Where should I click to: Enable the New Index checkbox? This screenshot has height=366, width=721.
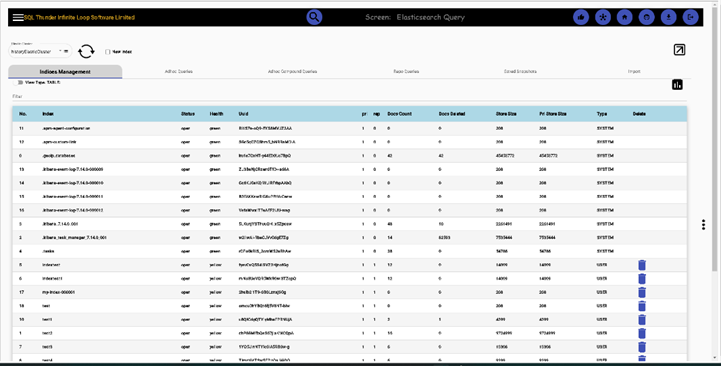tap(108, 52)
